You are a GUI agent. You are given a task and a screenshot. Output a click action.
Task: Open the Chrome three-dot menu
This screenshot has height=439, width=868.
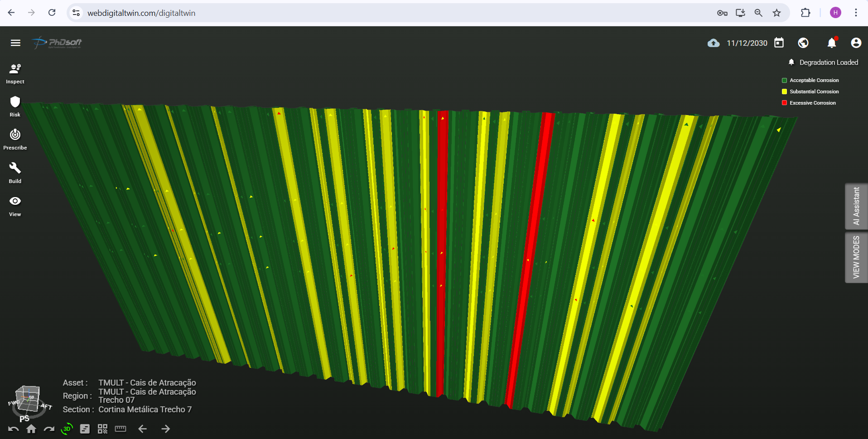point(856,13)
